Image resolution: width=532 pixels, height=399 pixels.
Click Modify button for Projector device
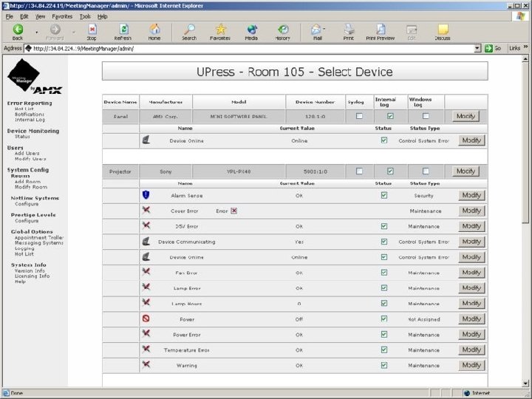pos(465,171)
